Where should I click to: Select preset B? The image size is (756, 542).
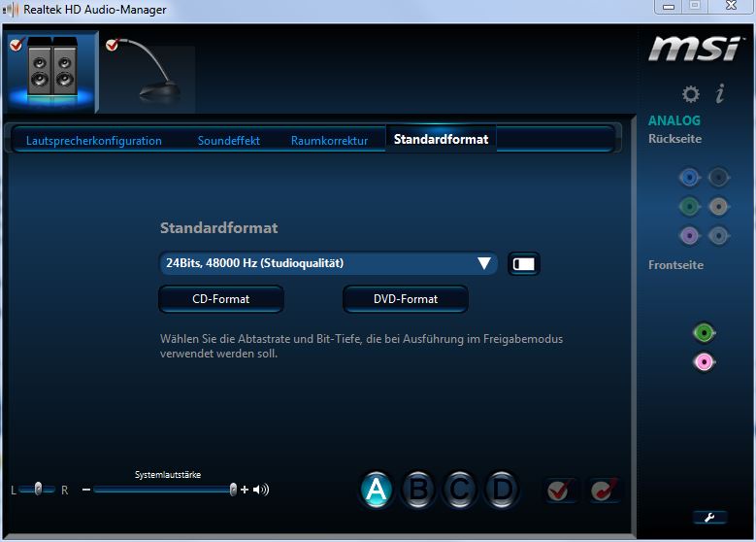[418, 490]
